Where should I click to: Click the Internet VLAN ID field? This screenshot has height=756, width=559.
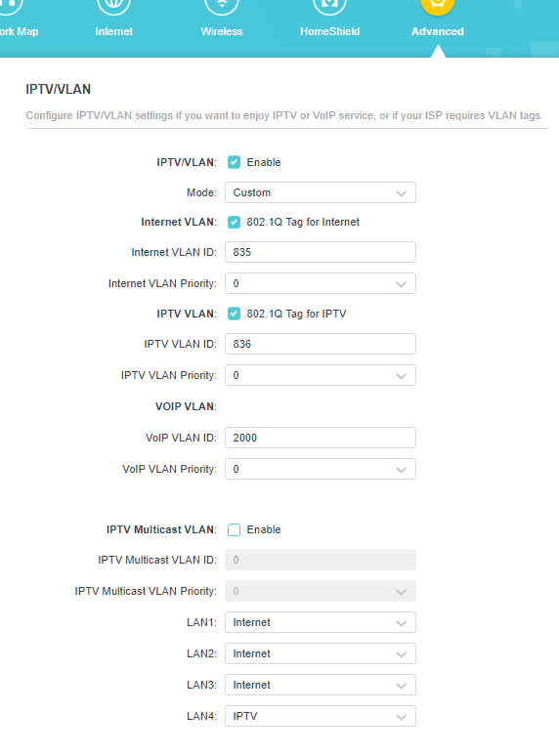tap(321, 252)
